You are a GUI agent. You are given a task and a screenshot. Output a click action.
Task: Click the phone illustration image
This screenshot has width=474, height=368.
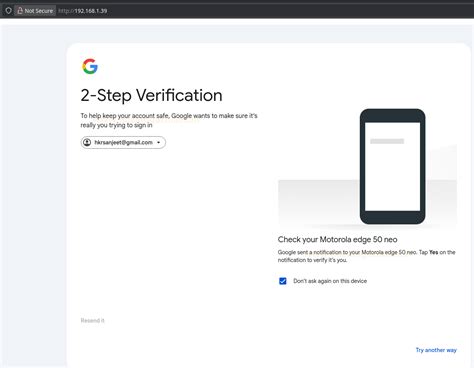[392, 166]
